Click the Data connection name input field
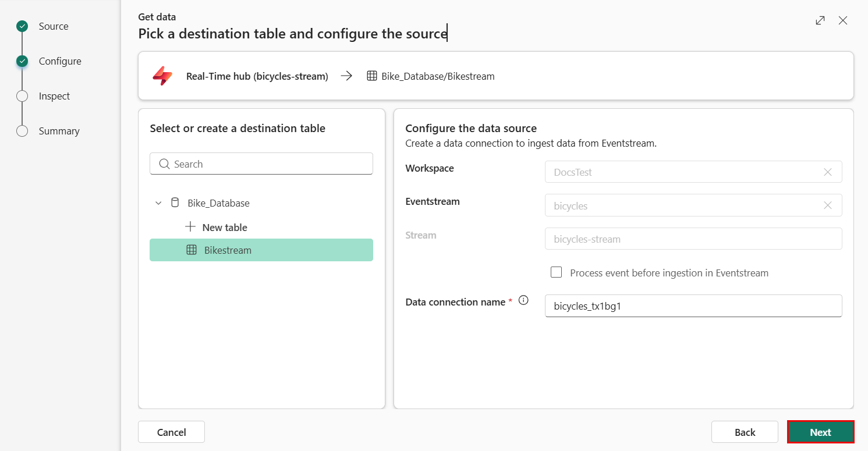This screenshot has height=451, width=868. [693, 306]
